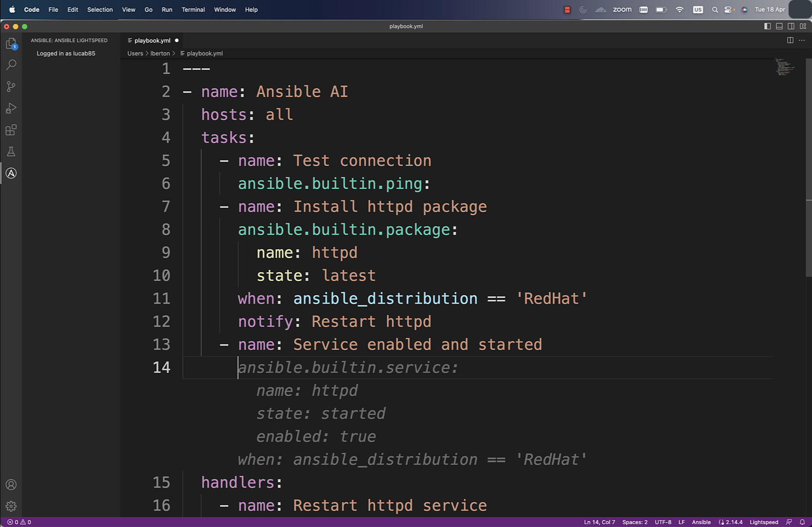812x527 pixels.
Task: Toggle the primary side bar layout icon
Action: click(768, 26)
